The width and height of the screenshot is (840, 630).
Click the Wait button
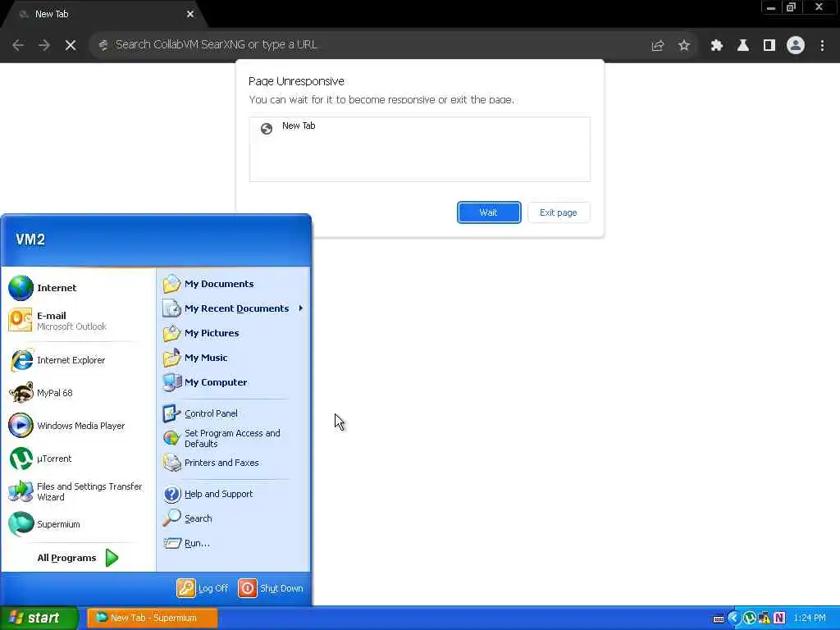pos(489,212)
